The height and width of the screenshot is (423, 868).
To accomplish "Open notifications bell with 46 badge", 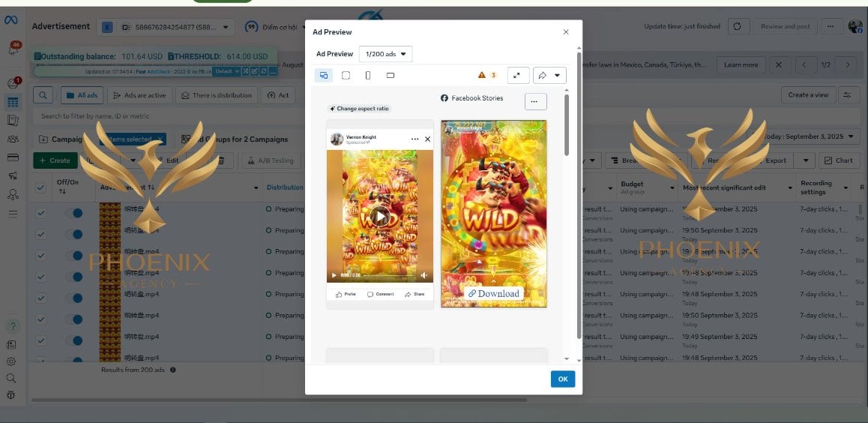I will [x=12, y=49].
